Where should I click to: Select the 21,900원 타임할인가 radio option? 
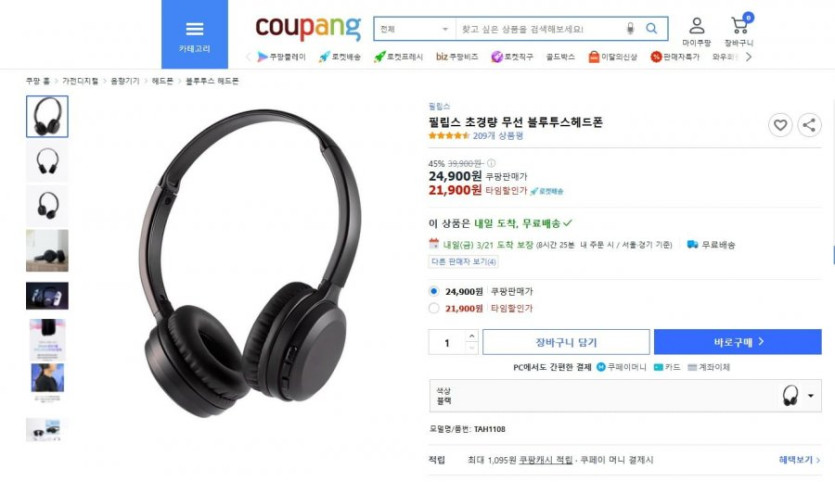point(434,308)
